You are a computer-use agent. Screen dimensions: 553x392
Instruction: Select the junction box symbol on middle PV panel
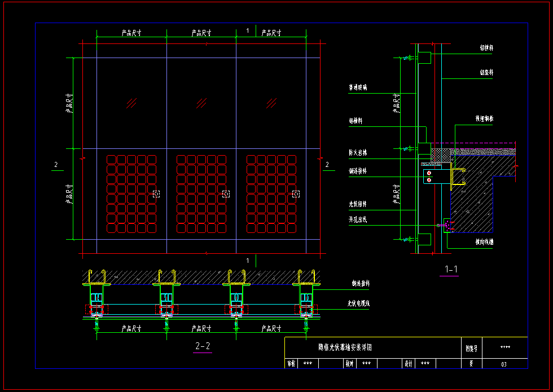click(x=226, y=193)
